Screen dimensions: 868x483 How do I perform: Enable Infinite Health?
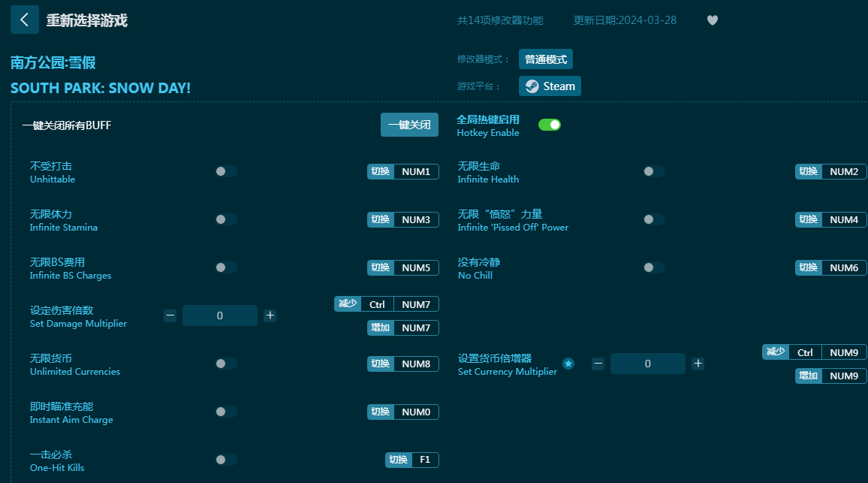[654, 172]
